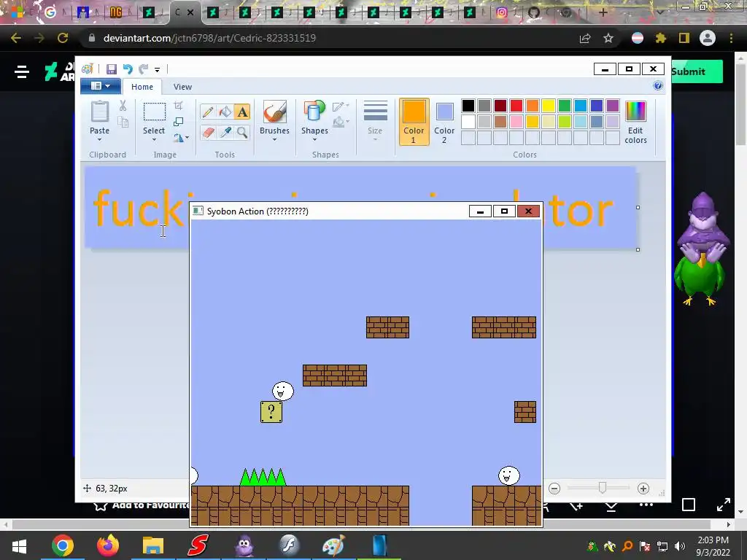Open Chrome from the taskbar
Viewport: 747px width, 560px height.
click(63, 545)
